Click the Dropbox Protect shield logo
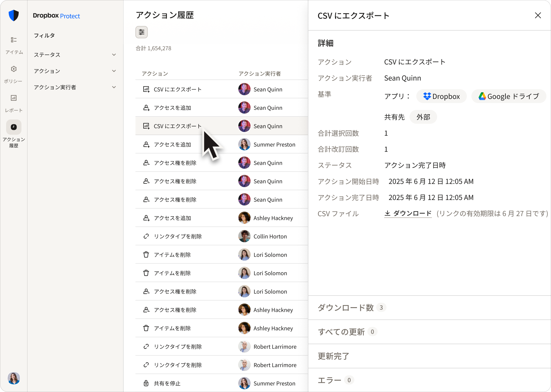 click(x=14, y=15)
